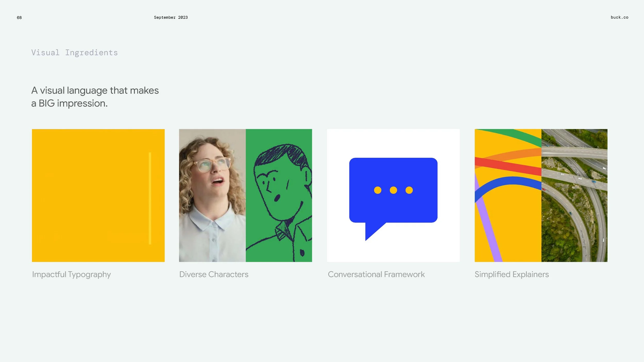Click the Impactful Typography caption

pos(71,274)
